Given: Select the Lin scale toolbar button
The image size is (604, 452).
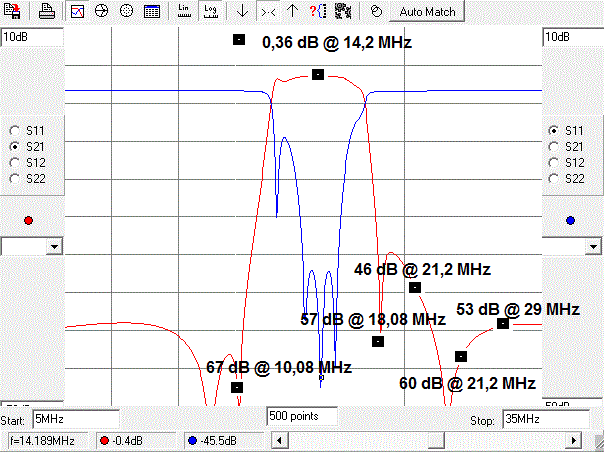Looking at the screenshot, I should point(183,12).
